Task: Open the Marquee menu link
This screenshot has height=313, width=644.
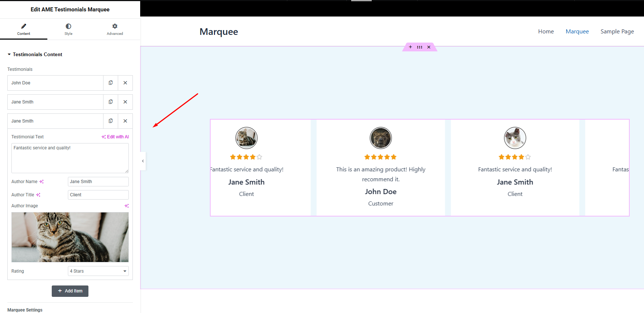Action: (x=577, y=32)
